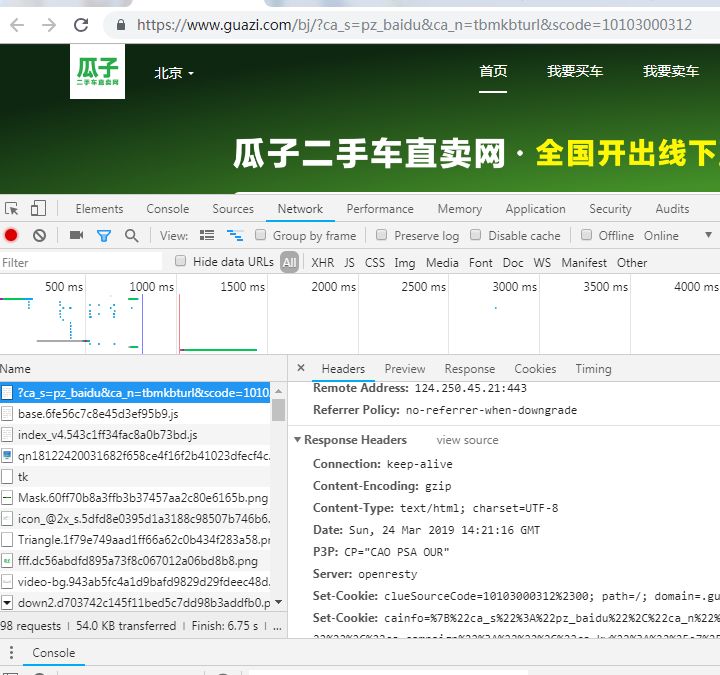The width and height of the screenshot is (720, 675).
Task: Enable Group by frame checkbox
Action: point(260,235)
